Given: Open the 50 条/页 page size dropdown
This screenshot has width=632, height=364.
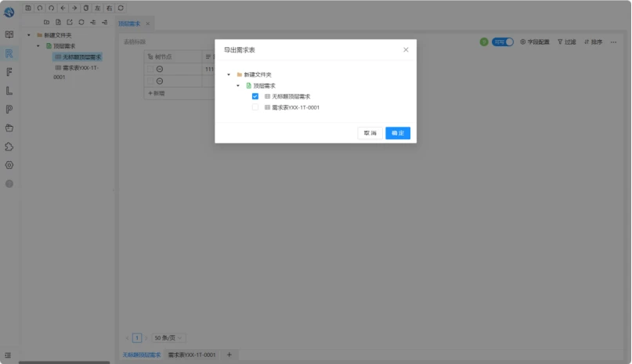Looking at the screenshot, I should pyautogui.click(x=168, y=338).
